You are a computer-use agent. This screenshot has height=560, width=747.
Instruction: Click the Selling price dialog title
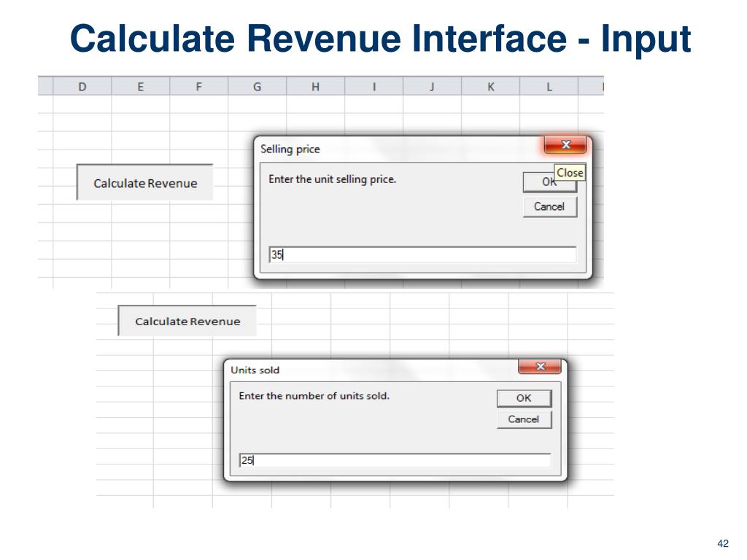click(290, 149)
